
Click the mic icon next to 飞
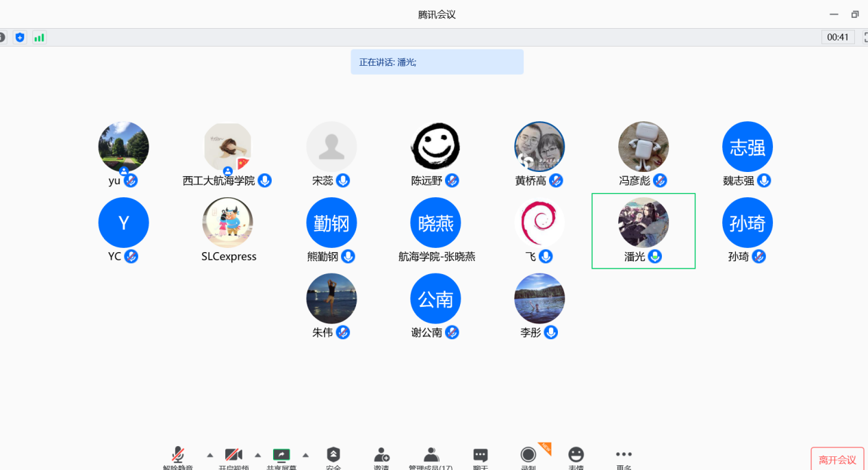[546, 256]
